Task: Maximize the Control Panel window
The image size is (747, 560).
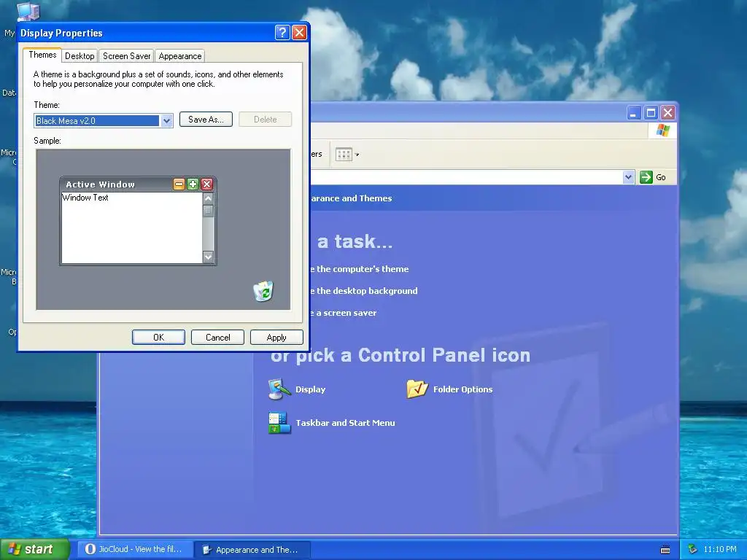Action: [x=651, y=113]
